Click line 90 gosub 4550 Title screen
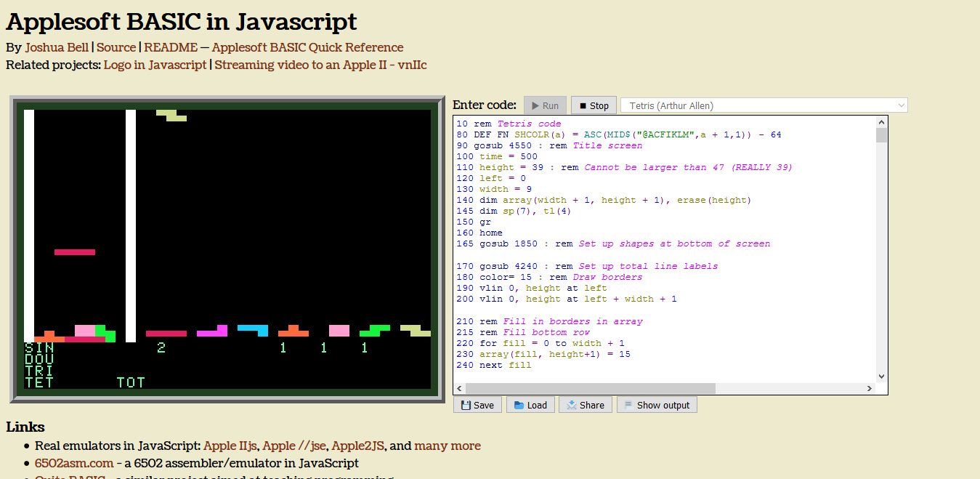The width and height of the screenshot is (980, 479). tap(549, 145)
